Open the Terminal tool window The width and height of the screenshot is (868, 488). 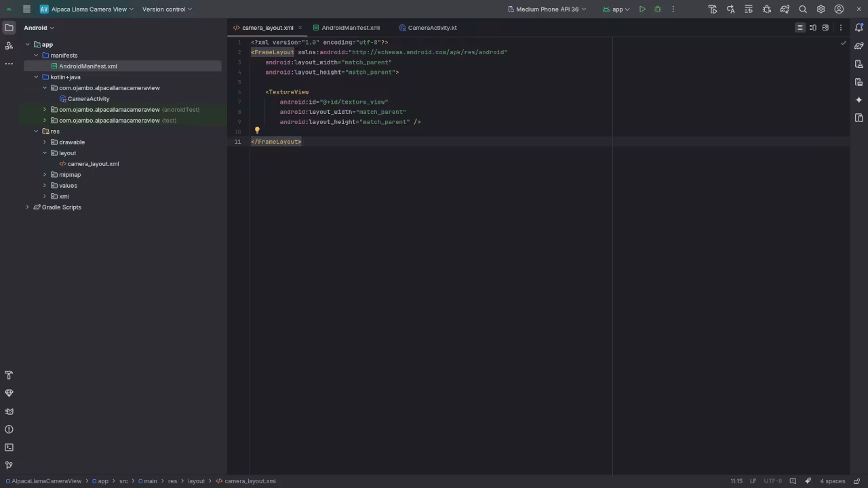tap(9, 447)
